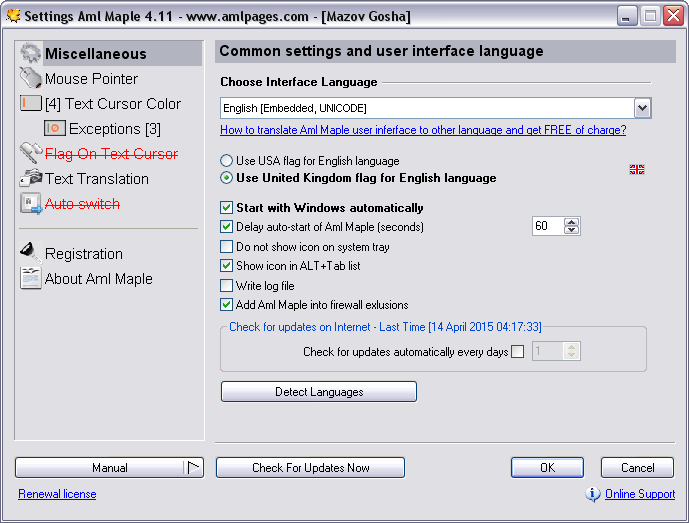689x523 pixels.
Task: Close the Settings Aml Maple window
Action: point(674,16)
